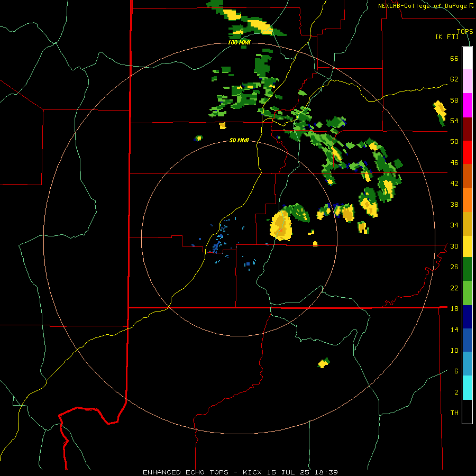Click the 'NEXLAB-College of DuPage' text
476x476 pixels.
point(423,6)
